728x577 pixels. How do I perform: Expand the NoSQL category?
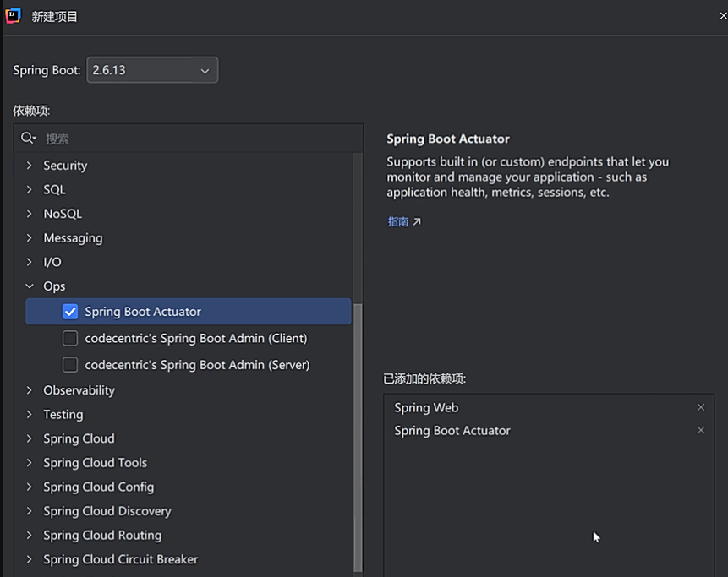pyautogui.click(x=30, y=214)
